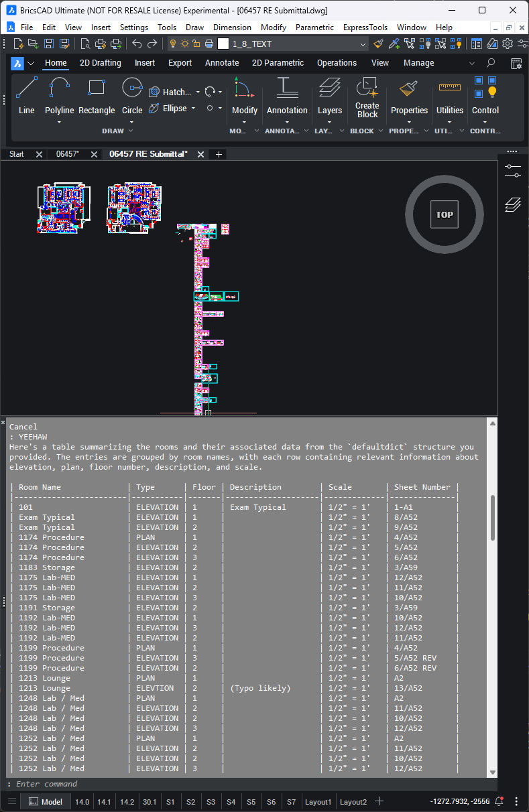Expand the Polyline options arrow
This screenshot has height=812, width=529.
(60, 122)
